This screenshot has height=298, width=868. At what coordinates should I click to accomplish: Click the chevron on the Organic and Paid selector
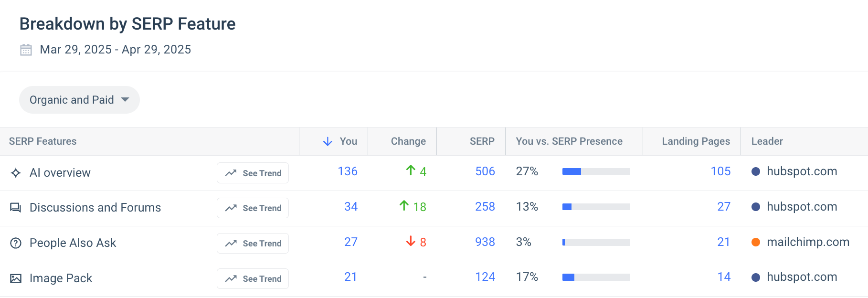(125, 99)
